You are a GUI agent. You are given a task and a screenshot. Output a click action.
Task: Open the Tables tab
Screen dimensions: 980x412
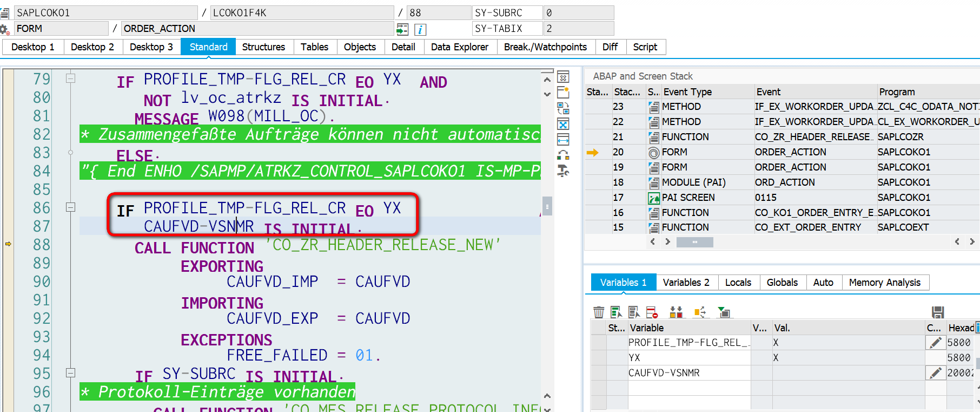tap(315, 47)
